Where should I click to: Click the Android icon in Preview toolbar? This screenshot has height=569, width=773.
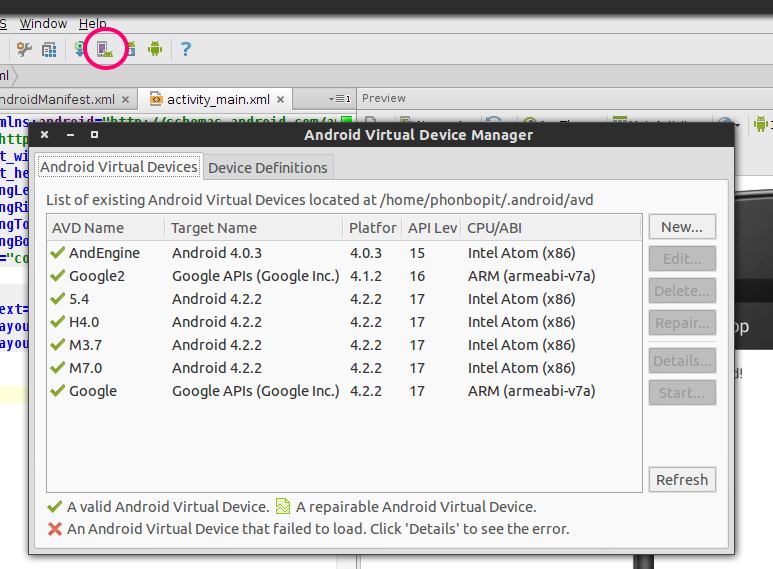(761, 124)
